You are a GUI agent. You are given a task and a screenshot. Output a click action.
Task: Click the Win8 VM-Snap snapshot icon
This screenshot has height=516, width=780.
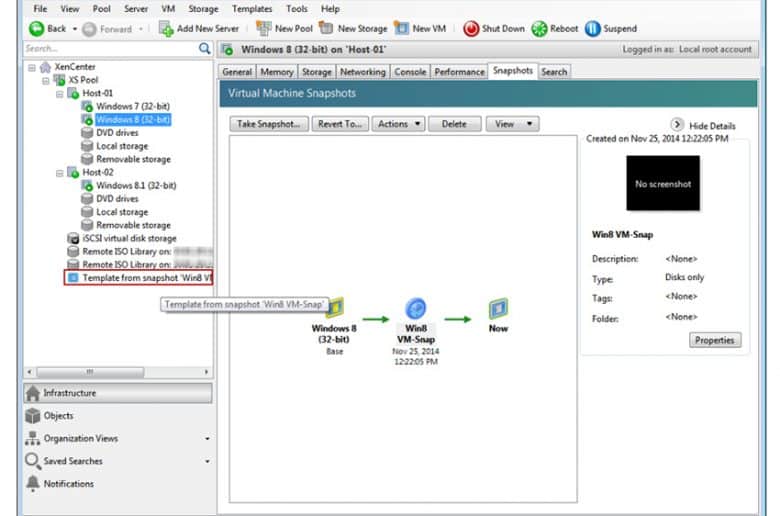tap(415, 309)
